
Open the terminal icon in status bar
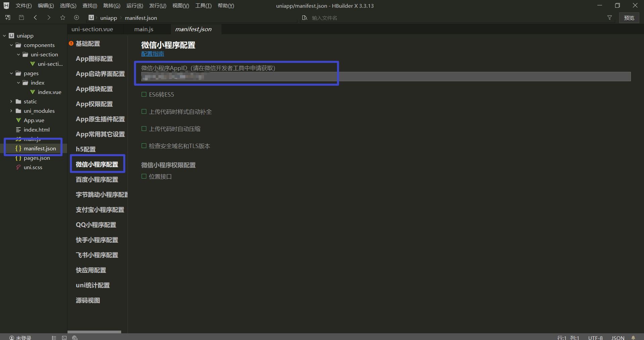[64, 338]
